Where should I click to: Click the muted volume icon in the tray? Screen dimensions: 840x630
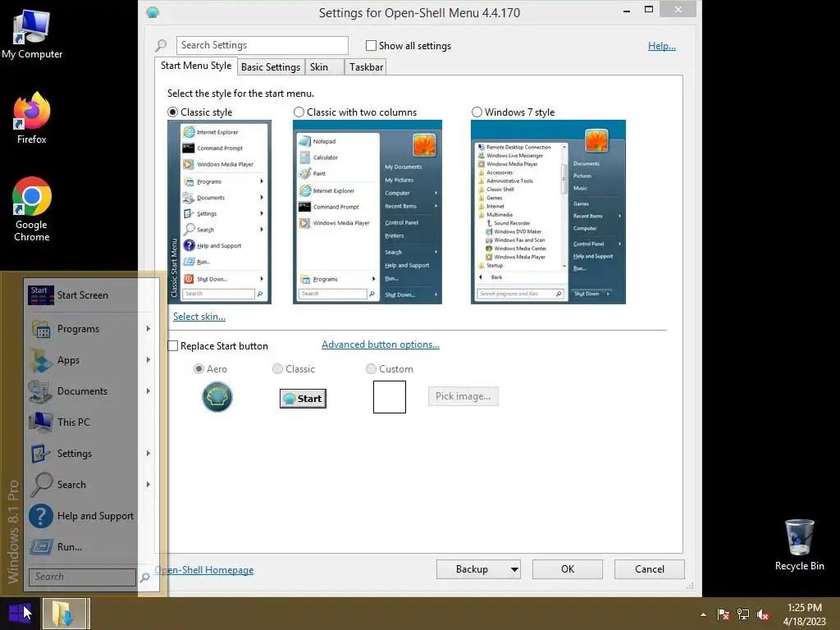pyautogui.click(x=763, y=614)
